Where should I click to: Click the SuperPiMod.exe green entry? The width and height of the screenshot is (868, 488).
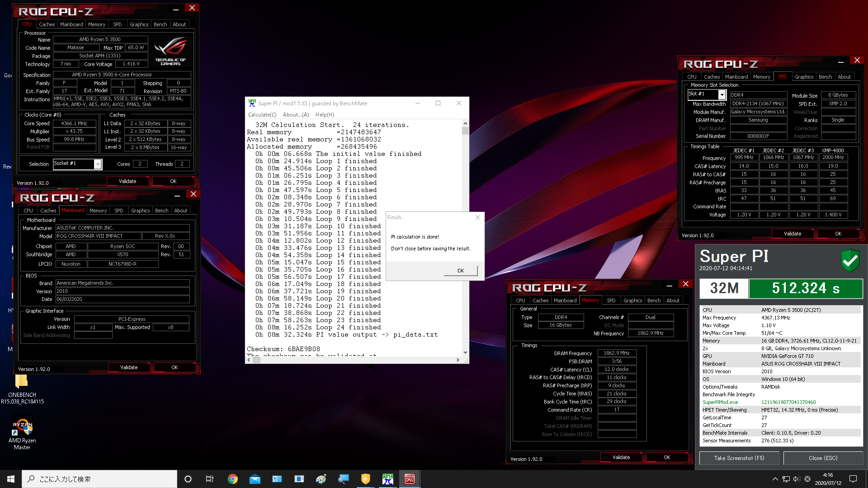tap(720, 402)
